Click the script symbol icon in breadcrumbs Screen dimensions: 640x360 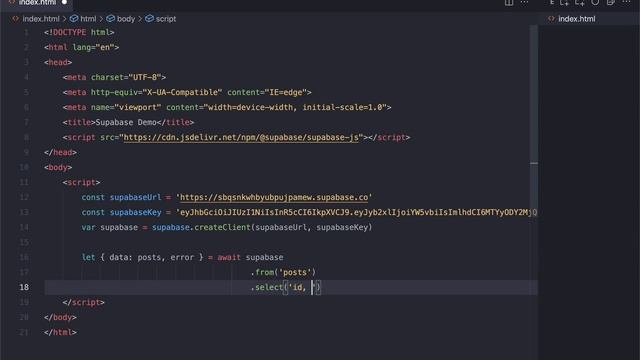click(x=149, y=19)
